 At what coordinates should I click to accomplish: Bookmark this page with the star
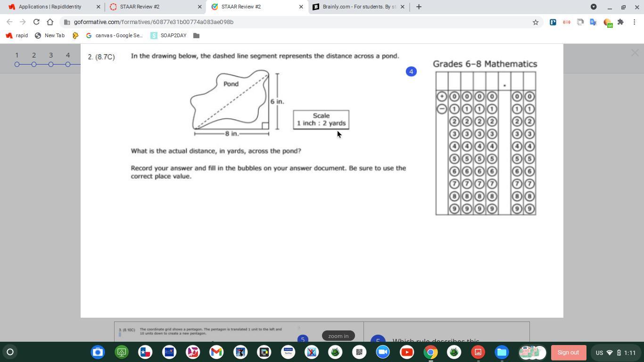coord(536,22)
